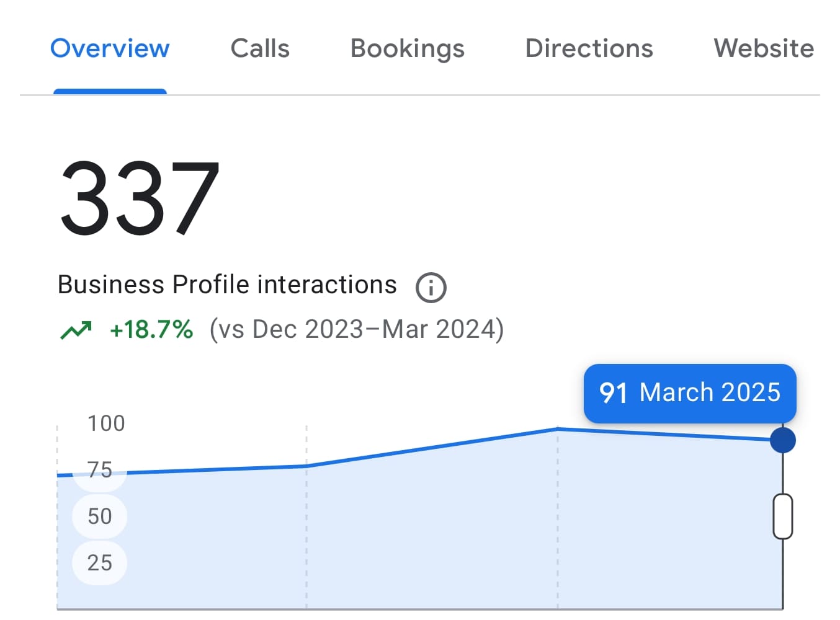Click the green trending-up arrow icon
840x620 pixels.
click(76, 330)
